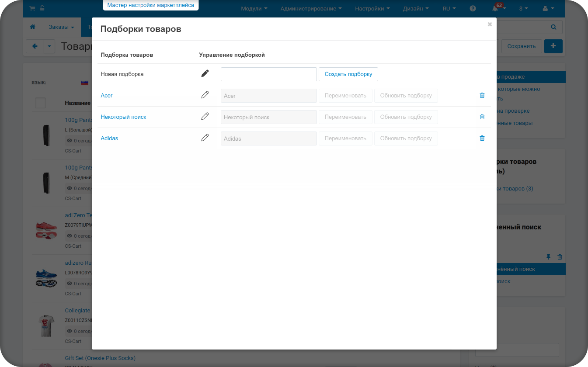
Task: Delete the Некоторый поиск collection
Action: [x=482, y=117]
